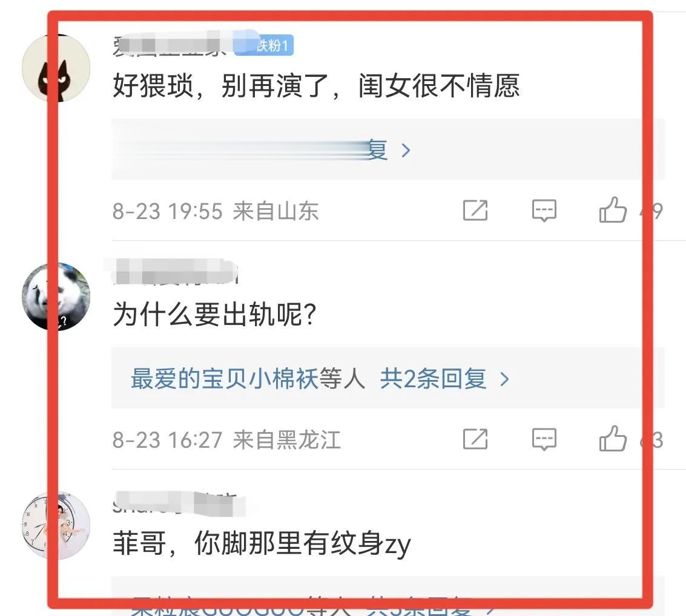Open panda avatar profile
The image size is (686, 616).
tap(56, 297)
